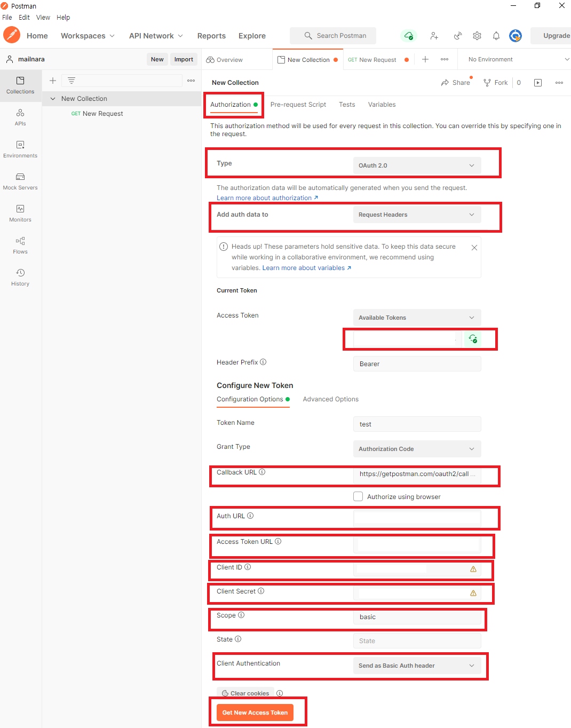Open Flows in the sidebar

click(x=20, y=246)
